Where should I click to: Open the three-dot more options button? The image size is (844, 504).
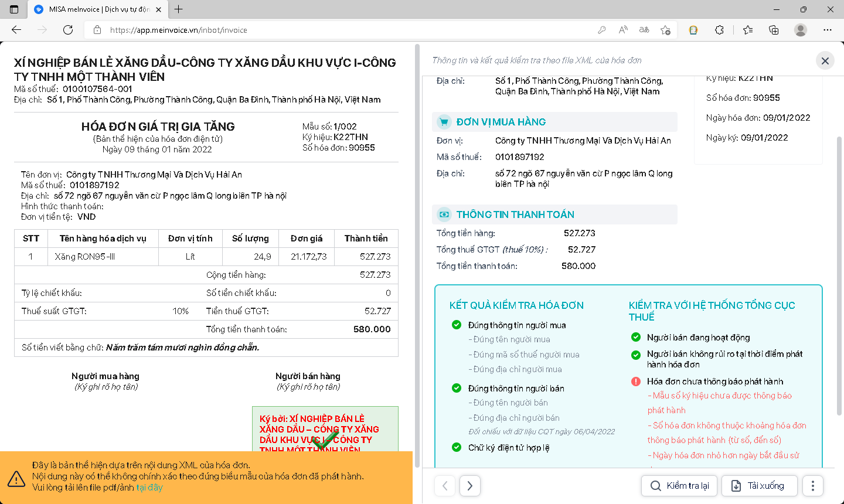[813, 486]
